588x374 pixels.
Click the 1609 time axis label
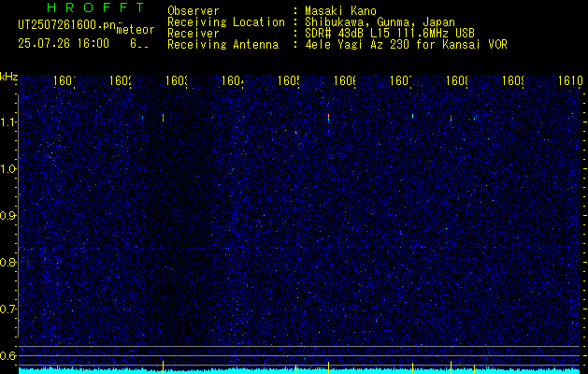click(513, 80)
